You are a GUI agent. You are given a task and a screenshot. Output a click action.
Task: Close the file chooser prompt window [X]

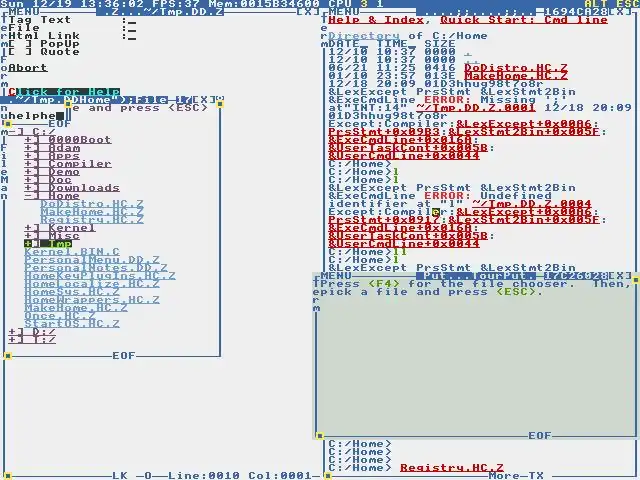(620, 276)
